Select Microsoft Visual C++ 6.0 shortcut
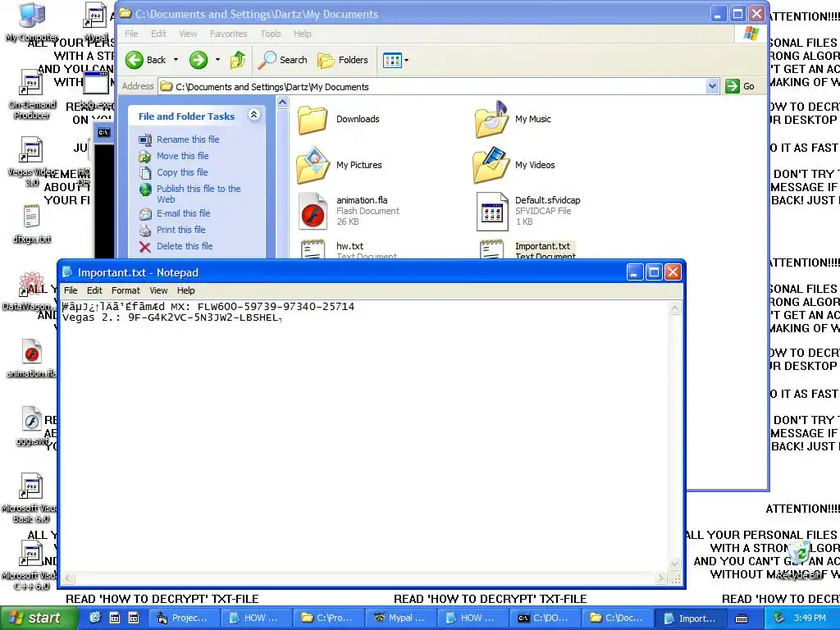 point(30,566)
